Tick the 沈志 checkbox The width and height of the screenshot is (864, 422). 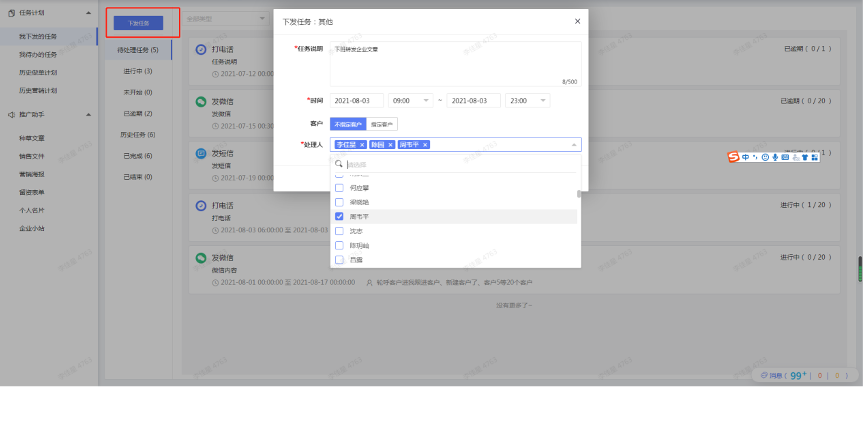pyautogui.click(x=339, y=231)
